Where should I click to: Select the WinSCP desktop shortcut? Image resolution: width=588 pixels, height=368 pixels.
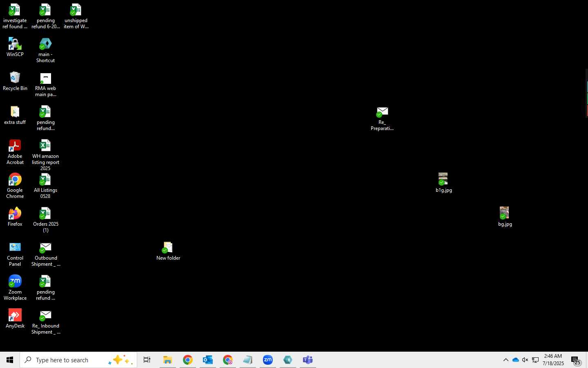point(15,47)
